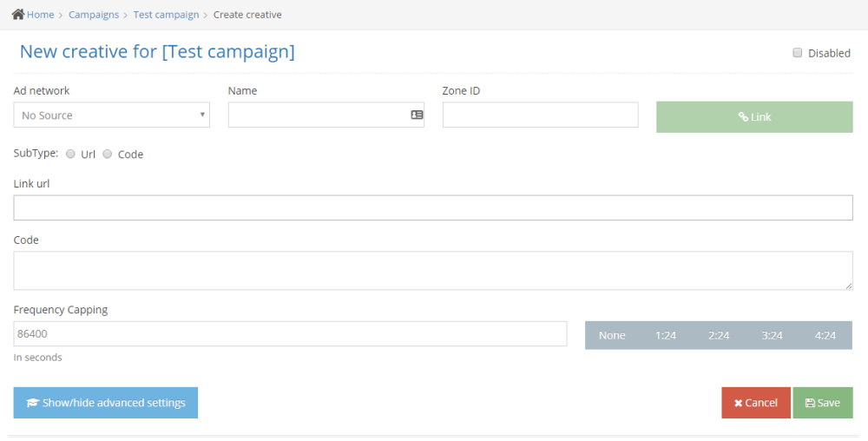The image size is (868, 441).
Task: Choose the 1:24 frequency capping preset
Action: click(666, 335)
